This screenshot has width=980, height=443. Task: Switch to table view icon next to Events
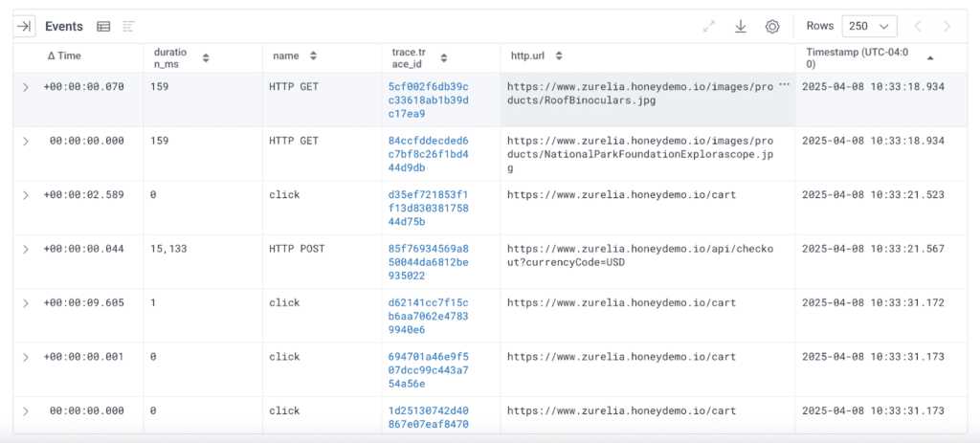point(103,27)
